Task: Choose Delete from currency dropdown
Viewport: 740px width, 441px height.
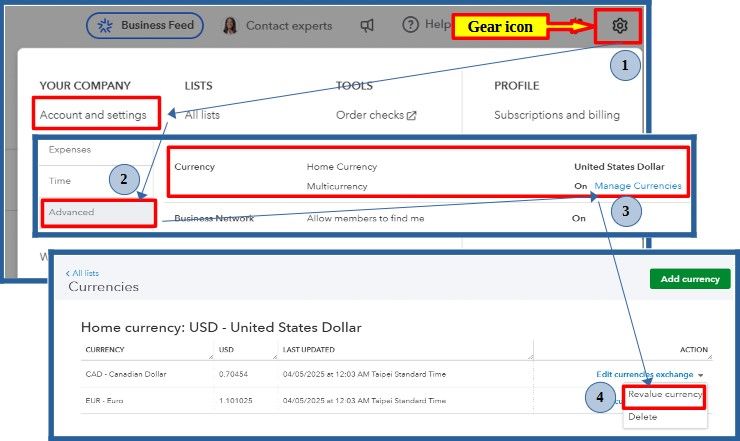Action: tap(642, 416)
